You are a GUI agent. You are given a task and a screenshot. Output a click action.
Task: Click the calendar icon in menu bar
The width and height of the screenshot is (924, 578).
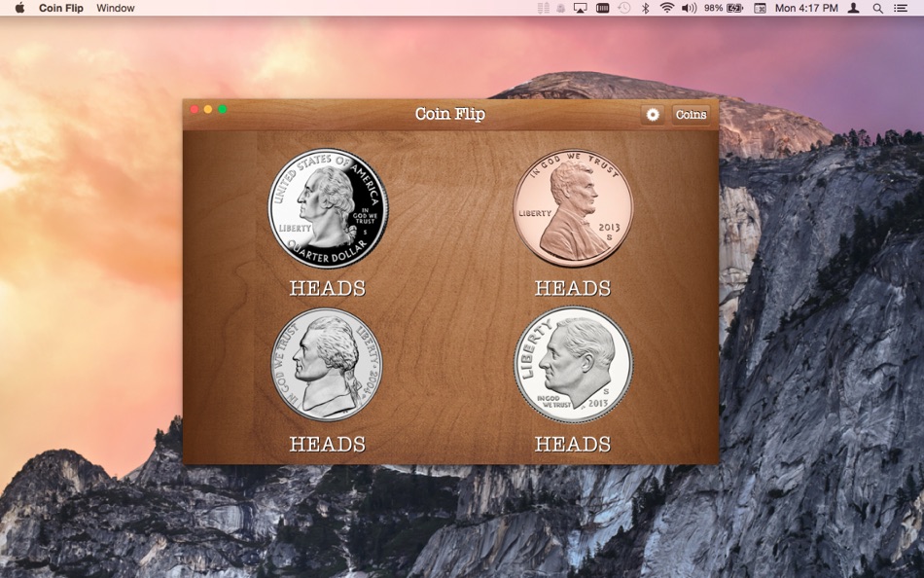tap(761, 8)
